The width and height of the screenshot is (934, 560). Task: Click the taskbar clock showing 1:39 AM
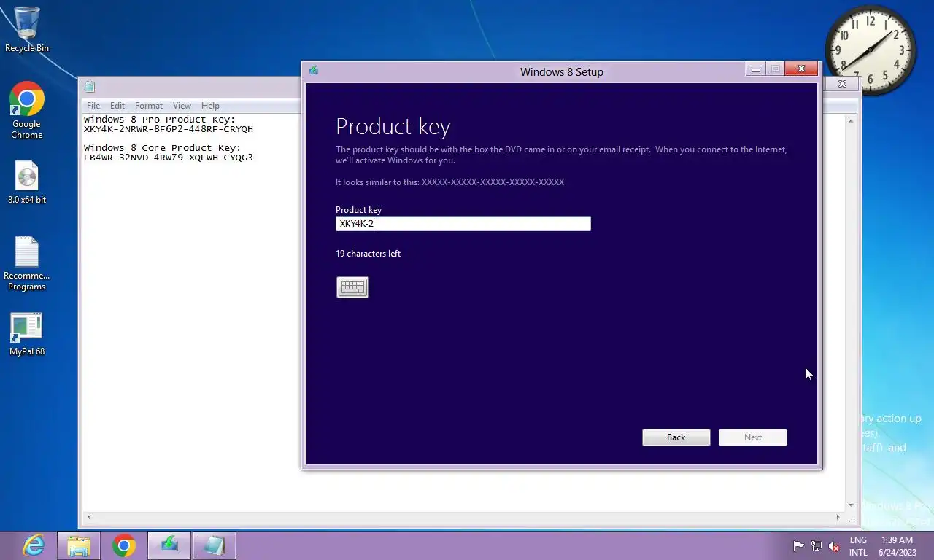[x=897, y=546]
